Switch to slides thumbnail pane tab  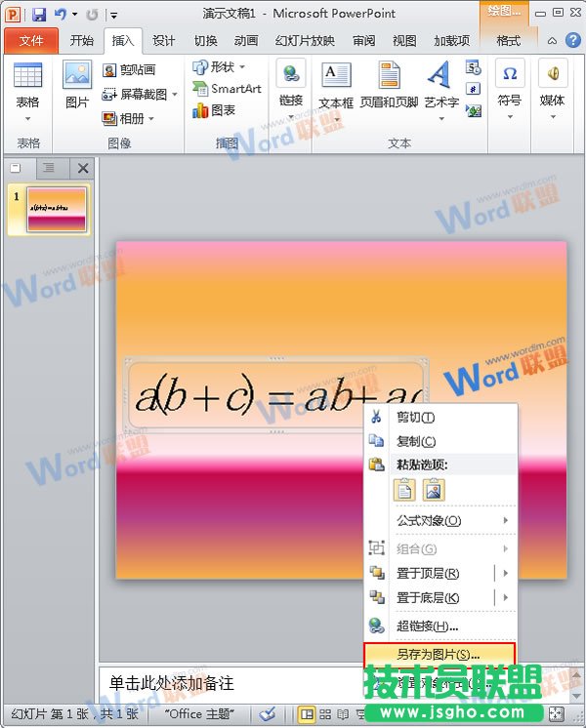click(x=16, y=168)
